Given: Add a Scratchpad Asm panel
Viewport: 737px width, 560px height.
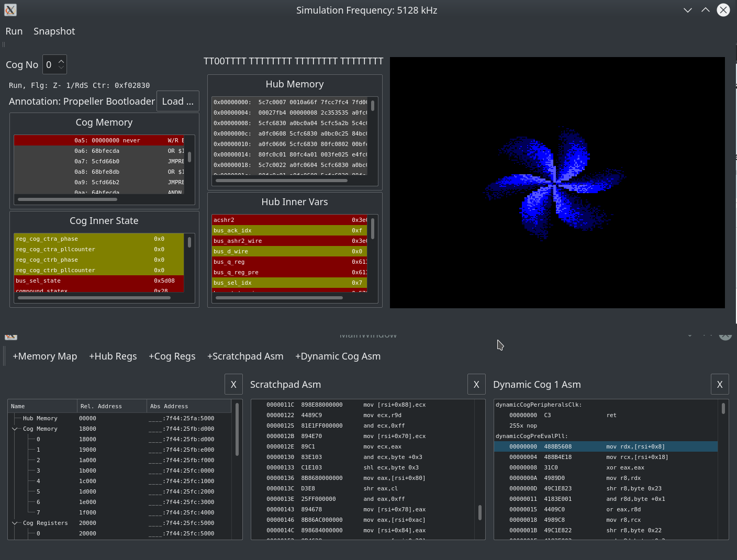Looking at the screenshot, I should (x=245, y=356).
